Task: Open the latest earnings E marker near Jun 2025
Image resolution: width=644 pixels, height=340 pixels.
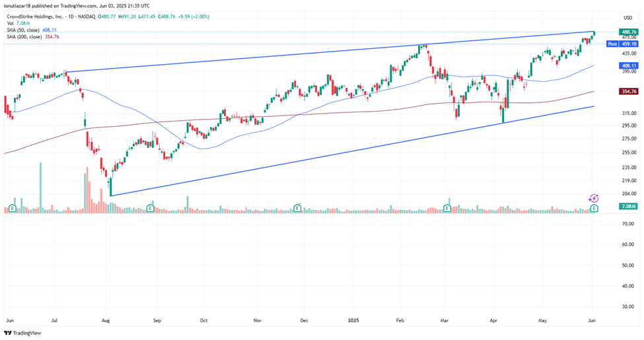Action: click(x=594, y=208)
